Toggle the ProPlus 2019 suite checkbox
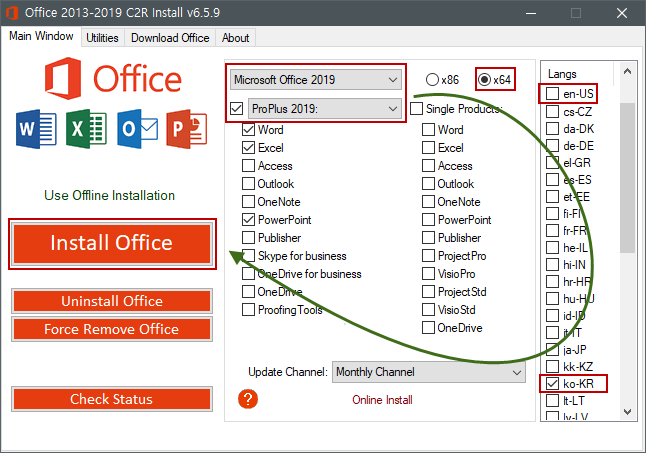 (237, 109)
